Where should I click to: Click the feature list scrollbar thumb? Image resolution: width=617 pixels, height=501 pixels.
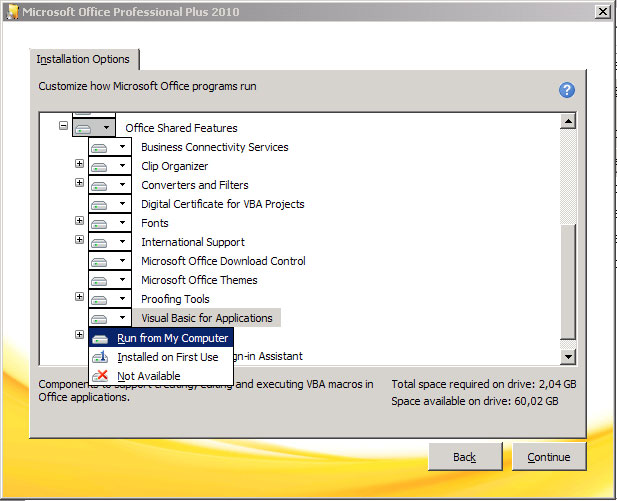[568, 281]
